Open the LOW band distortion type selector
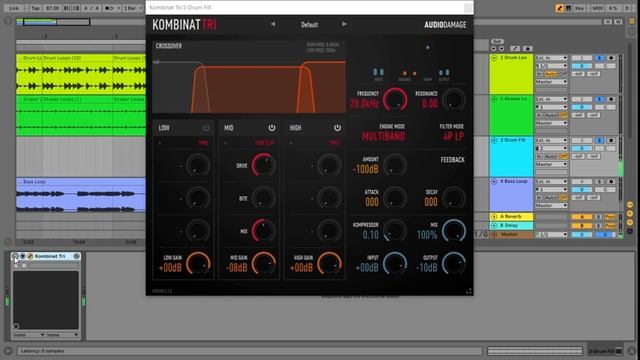Viewport: 640px width, 360px height. coord(203,143)
